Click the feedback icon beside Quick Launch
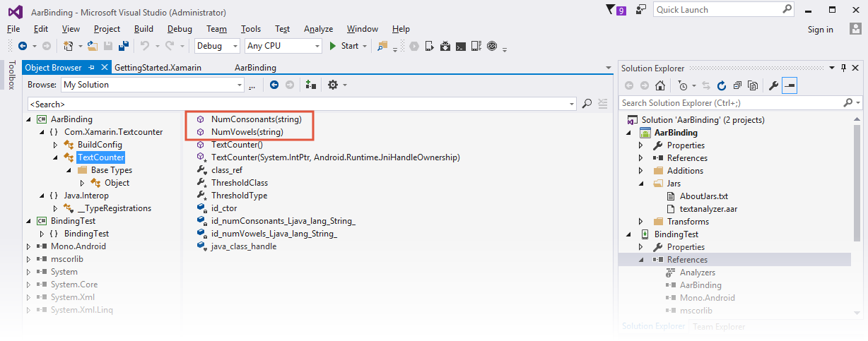The height and width of the screenshot is (341, 868). pyautogui.click(x=641, y=9)
